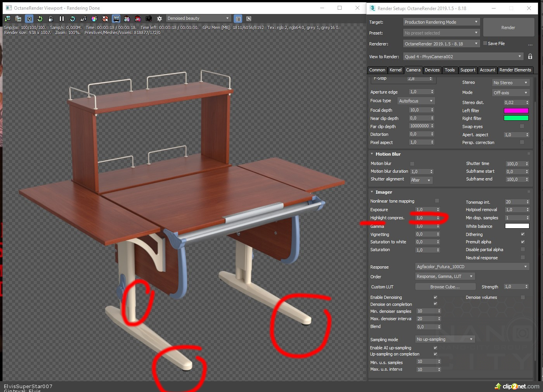The image size is (543, 392).
Task: Open the Stereo Mode Off-axis dropdown
Action: point(510,93)
